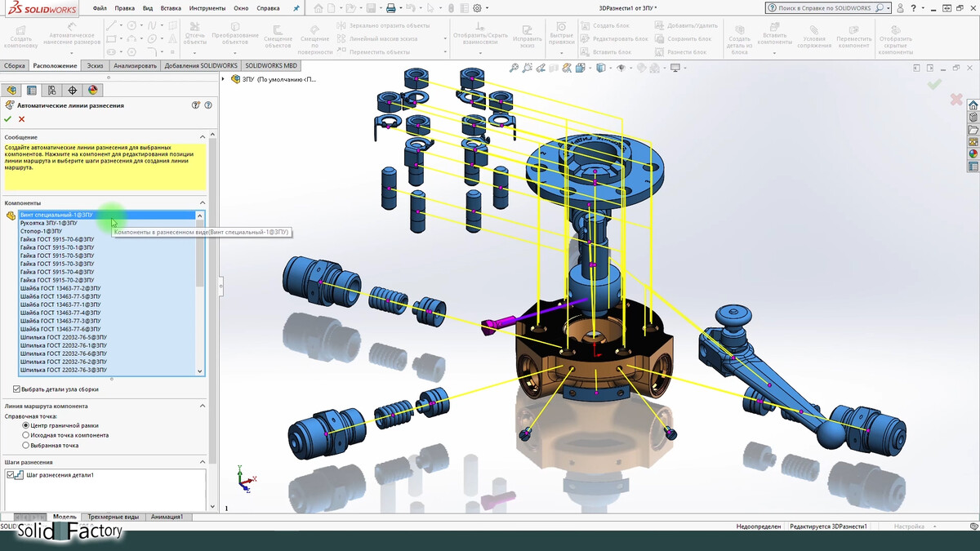Select 'Центр граничной рамки' radio button
Viewport: 980px width, 551px height.
point(25,425)
